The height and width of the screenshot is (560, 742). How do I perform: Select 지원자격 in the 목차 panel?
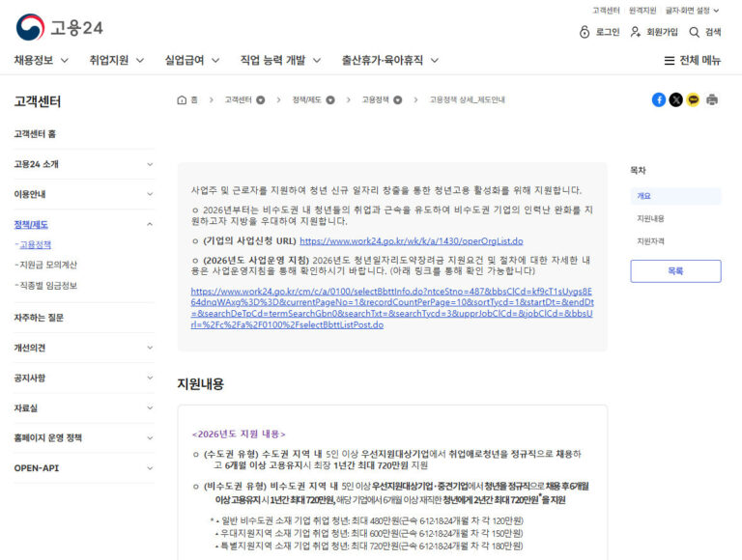[650, 241]
